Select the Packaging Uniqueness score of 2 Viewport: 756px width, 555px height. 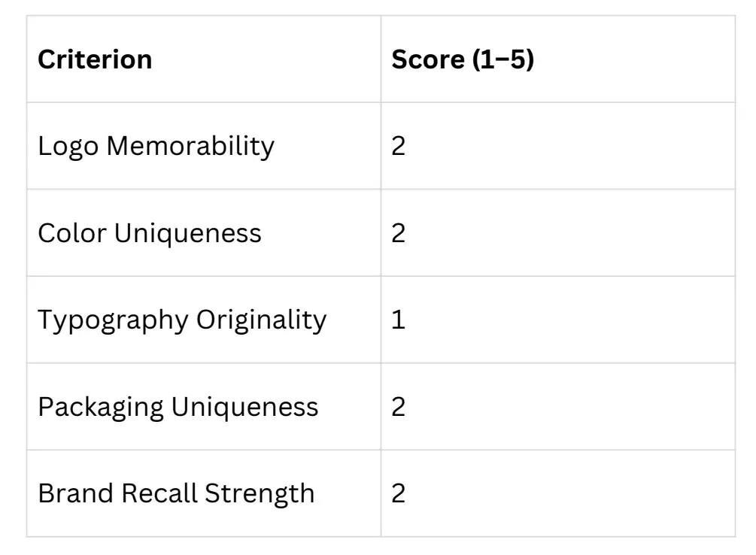[558, 407]
